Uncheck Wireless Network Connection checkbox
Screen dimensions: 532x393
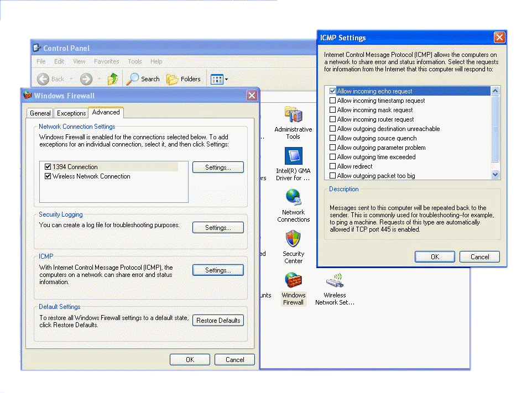pyautogui.click(x=48, y=176)
